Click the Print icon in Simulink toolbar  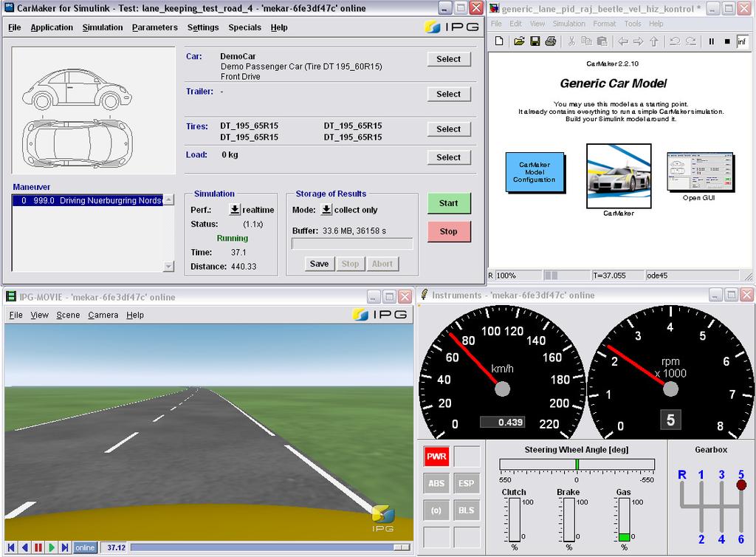tap(550, 41)
